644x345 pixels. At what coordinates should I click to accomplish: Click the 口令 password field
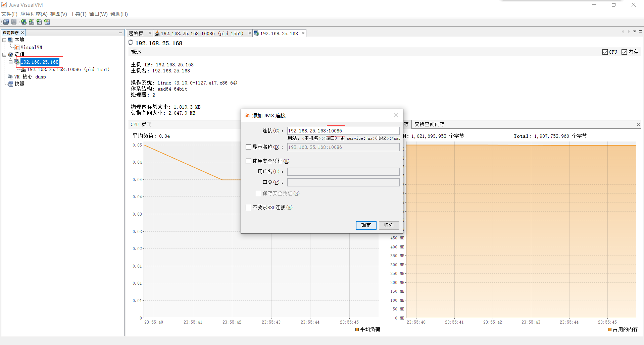[x=343, y=182]
